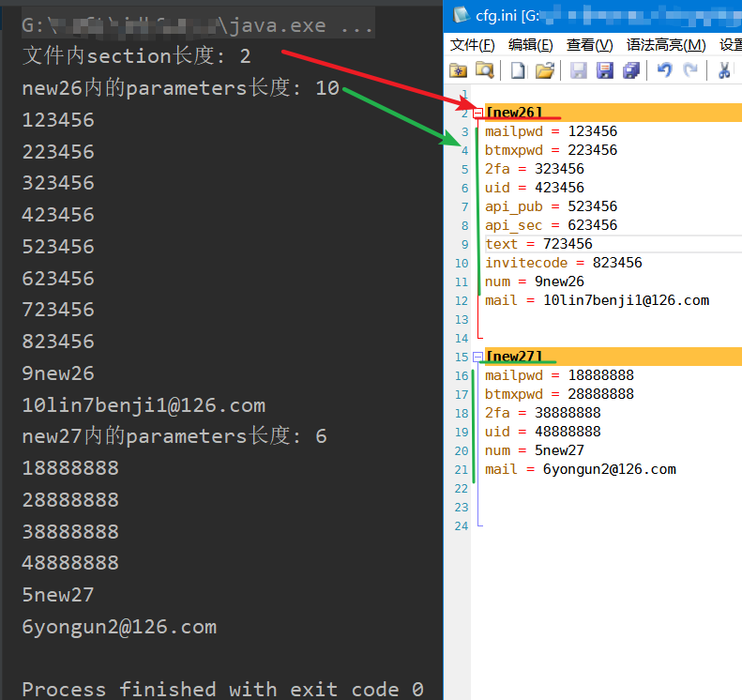This screenshot has height=700, width=742.
Task: Click console line 'new26内的parameters长度: 10'
Action: pyautogui.click(x=181, y=88)
